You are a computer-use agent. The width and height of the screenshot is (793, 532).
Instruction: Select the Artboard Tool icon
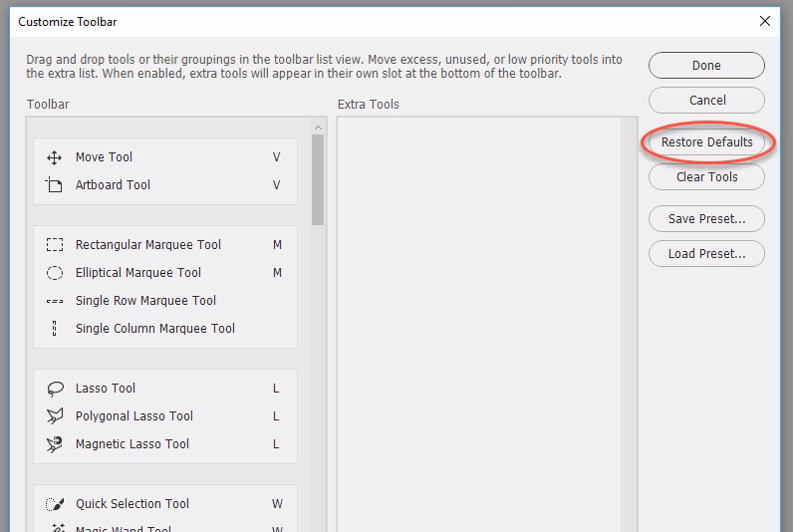click(55, 185)
